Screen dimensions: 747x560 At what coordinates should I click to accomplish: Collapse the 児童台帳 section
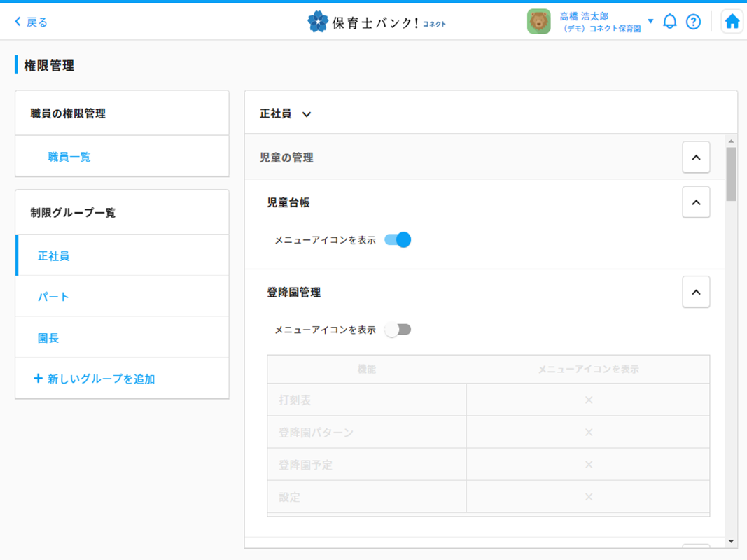tap(695, 202)
